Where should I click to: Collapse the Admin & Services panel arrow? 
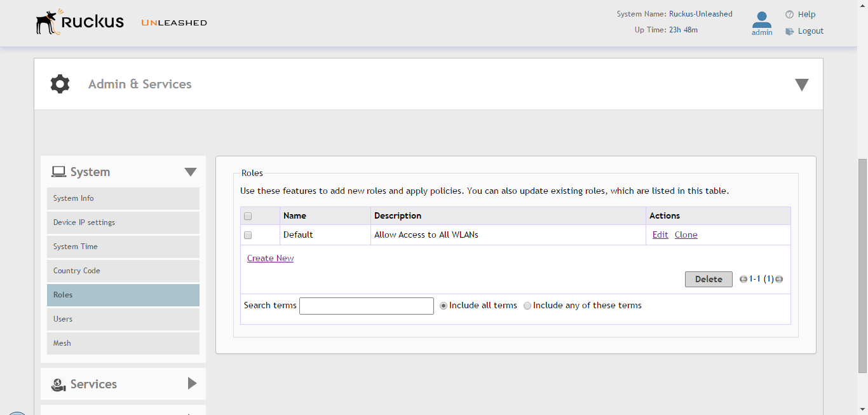[x=802, y=85]
